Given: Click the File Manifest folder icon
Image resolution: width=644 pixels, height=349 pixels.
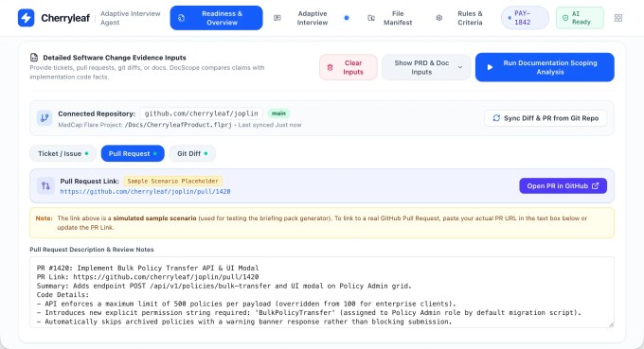Looking at the screenshot, I should click(x=371, y=18).
